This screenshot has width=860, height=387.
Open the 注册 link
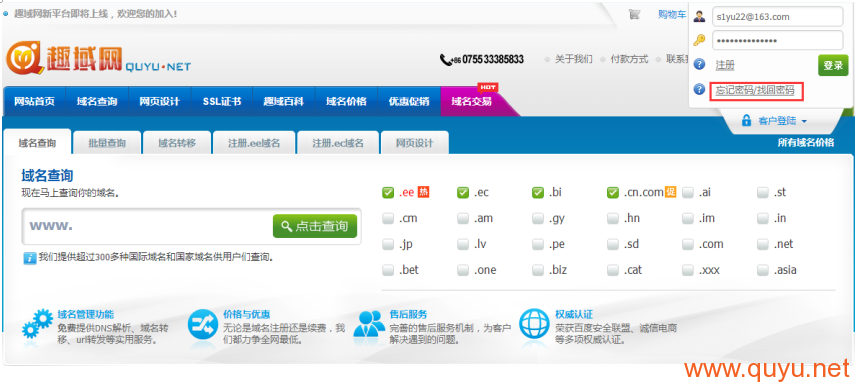pos(725,65)
